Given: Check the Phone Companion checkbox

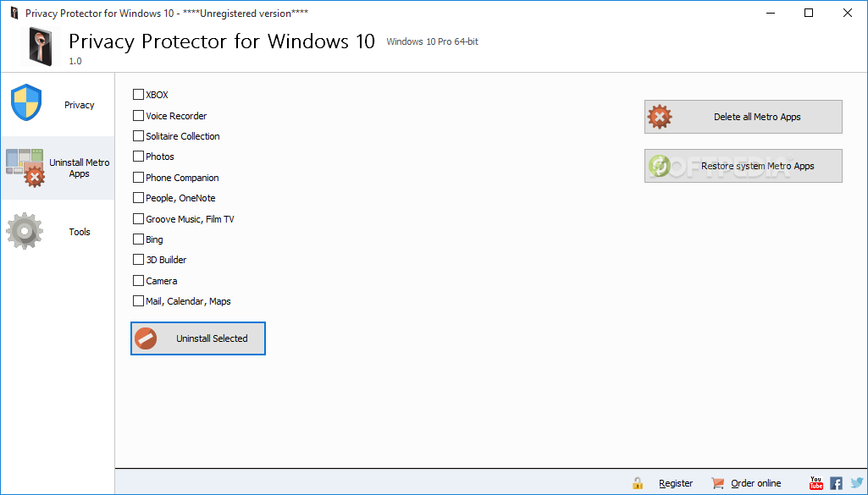Looking at the screenshot, I should pos(138,178).
